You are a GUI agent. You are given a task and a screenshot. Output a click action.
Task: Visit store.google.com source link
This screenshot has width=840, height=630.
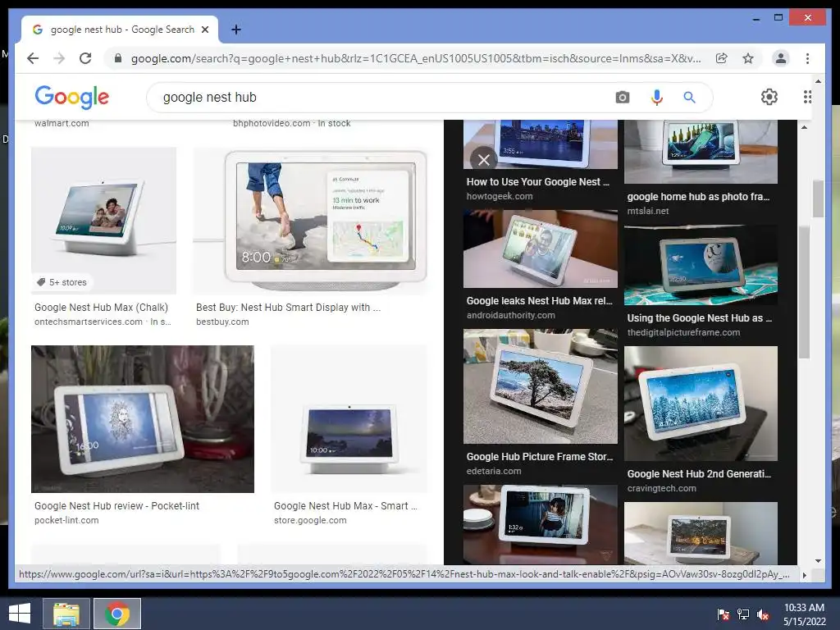click(x=310, y=520)
